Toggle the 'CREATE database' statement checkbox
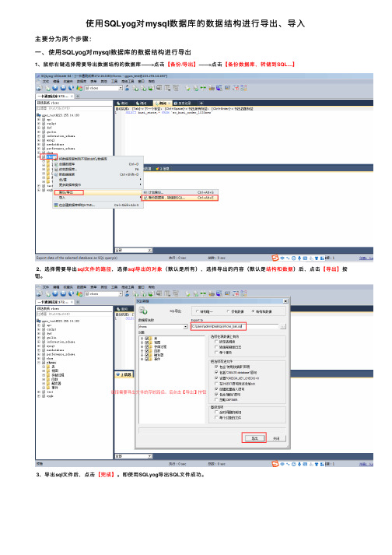Image resolution: width=392 pixels, height=555 pixels. [x=216, y=373]
